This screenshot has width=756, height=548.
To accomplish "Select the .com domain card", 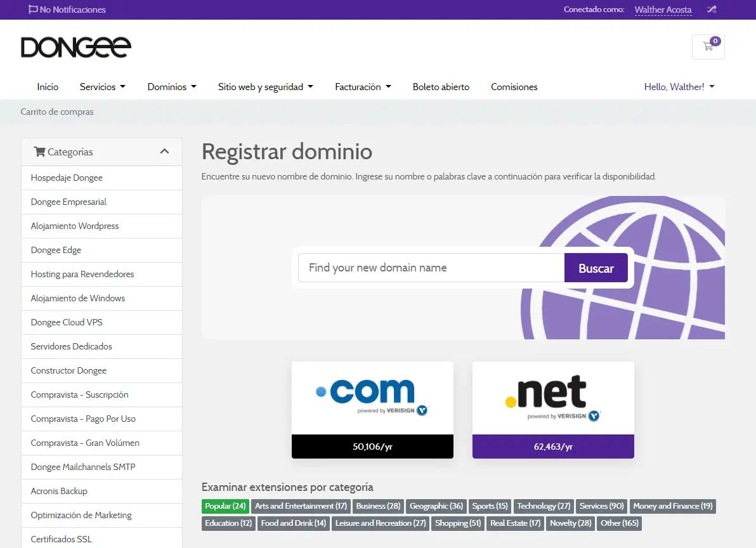I will tap(373, 410).
